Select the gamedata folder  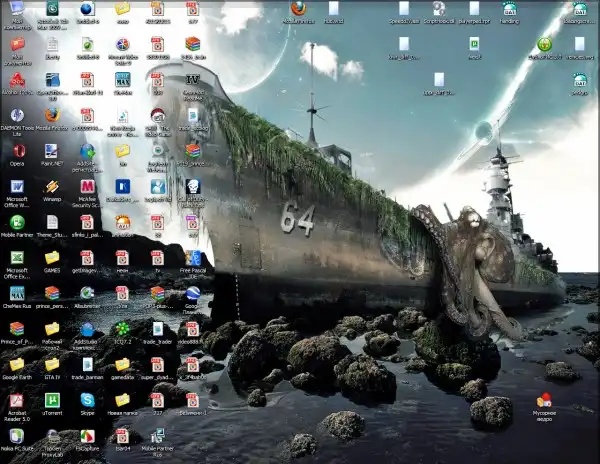(122, 365)
